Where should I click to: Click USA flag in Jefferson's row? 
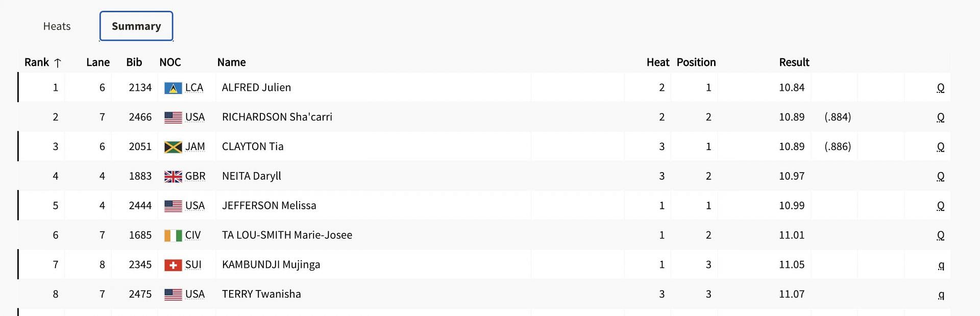(173, 206)
